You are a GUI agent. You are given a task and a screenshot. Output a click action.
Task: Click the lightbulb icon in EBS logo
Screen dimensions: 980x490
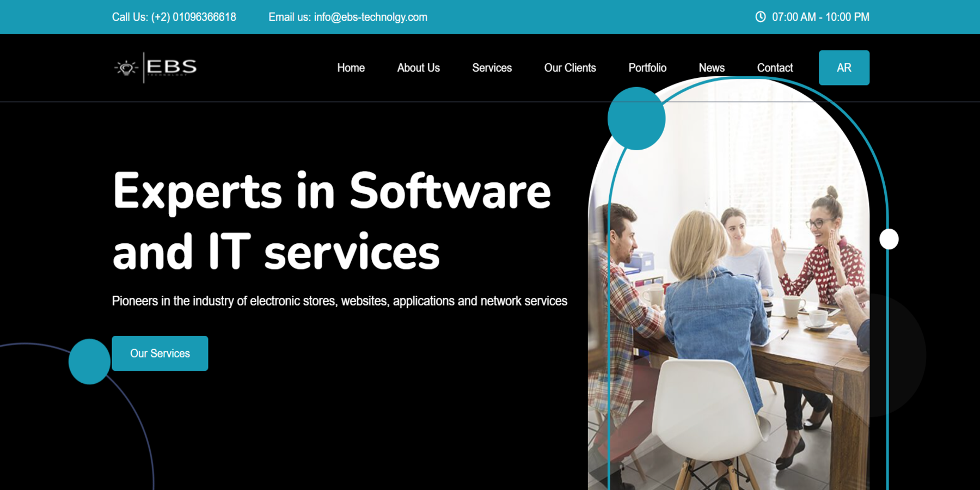coord(126,68)
